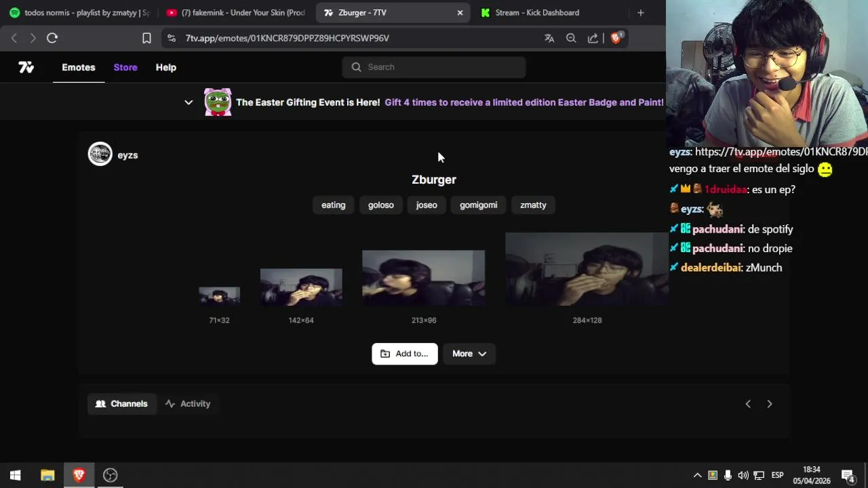Open a new browser tab
This screenshot has height=488, width=868.
(640, 12)
